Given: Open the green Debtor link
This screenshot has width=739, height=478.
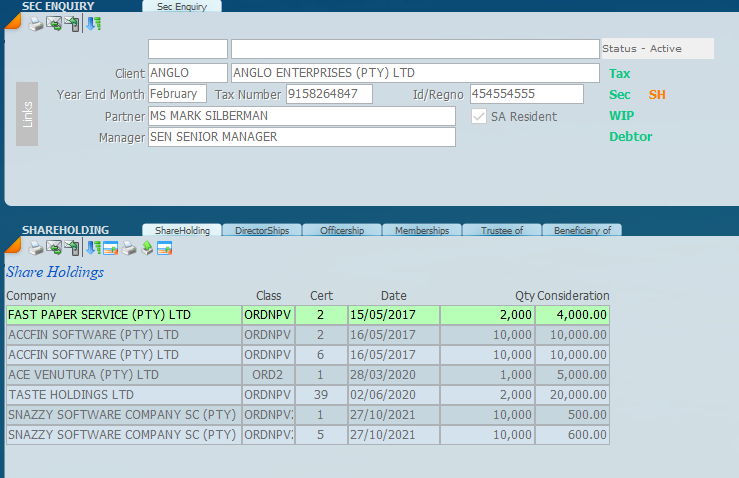Looking at the screenshot, I should (630, 137).
